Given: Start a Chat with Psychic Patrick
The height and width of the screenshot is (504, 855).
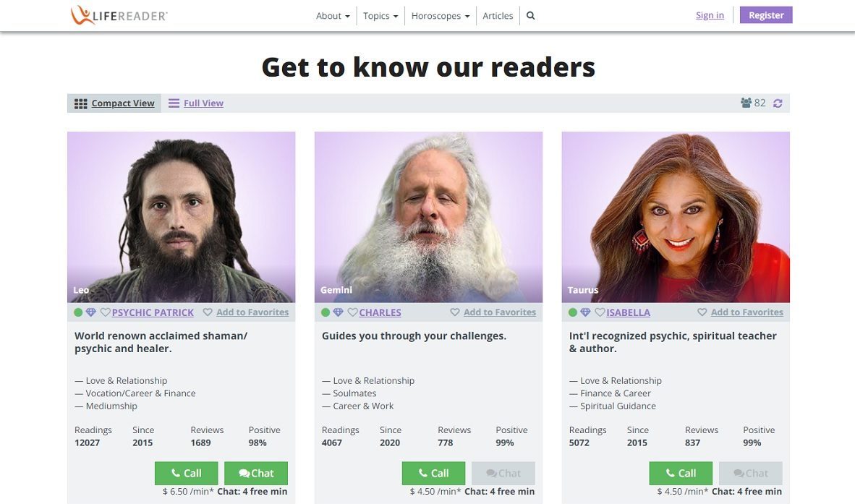Looking at the screenshot, I should [x=256, y=473].
